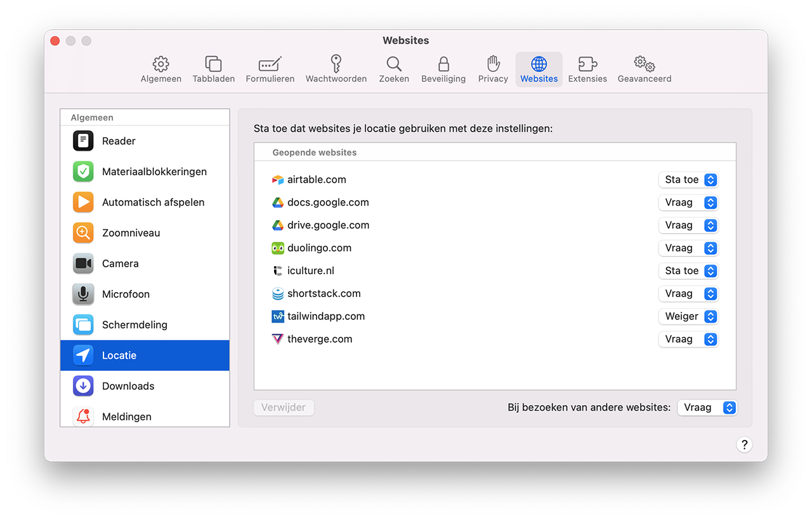The height and width of the screenshot is (520, 812).
Task: Open the Extensies puzzle icon
Action: [x=587, y=64]
